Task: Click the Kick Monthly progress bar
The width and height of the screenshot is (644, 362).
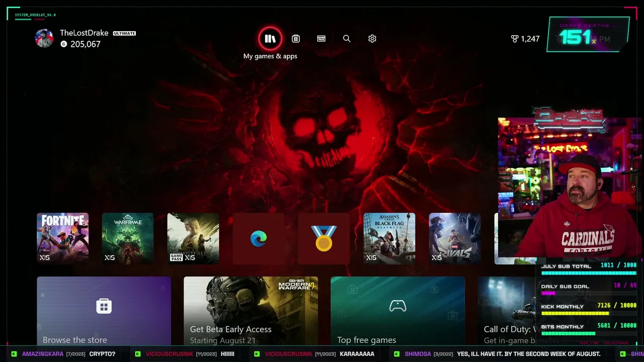Action: (588, 313)
